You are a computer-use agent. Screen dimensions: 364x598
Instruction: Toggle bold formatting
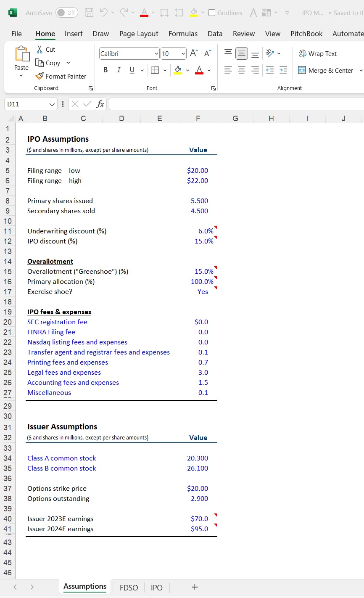[106, 70]
